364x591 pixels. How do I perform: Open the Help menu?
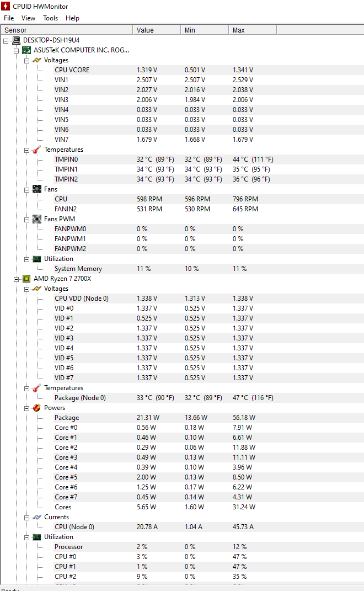(72, 18)
